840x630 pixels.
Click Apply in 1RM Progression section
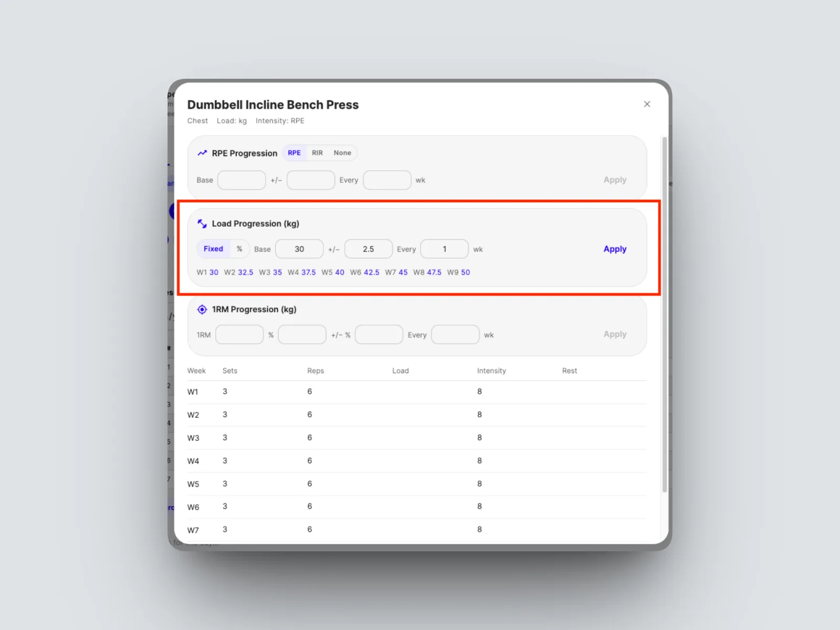click(615, 334)
